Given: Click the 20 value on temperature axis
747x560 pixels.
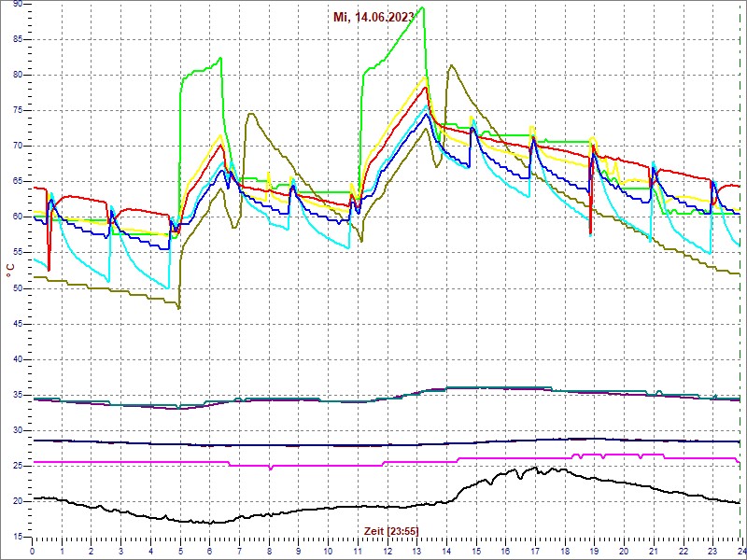Looking at the screenshot, I should click(x=18, y=501).
